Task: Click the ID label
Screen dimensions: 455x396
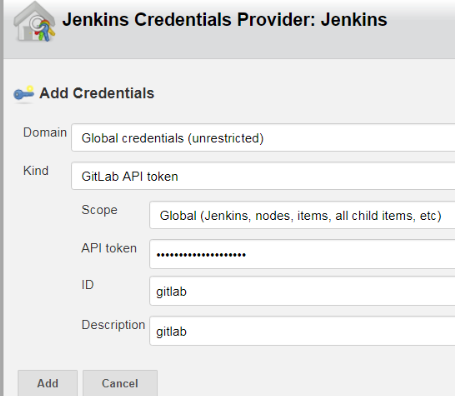Action: point(88,285)
